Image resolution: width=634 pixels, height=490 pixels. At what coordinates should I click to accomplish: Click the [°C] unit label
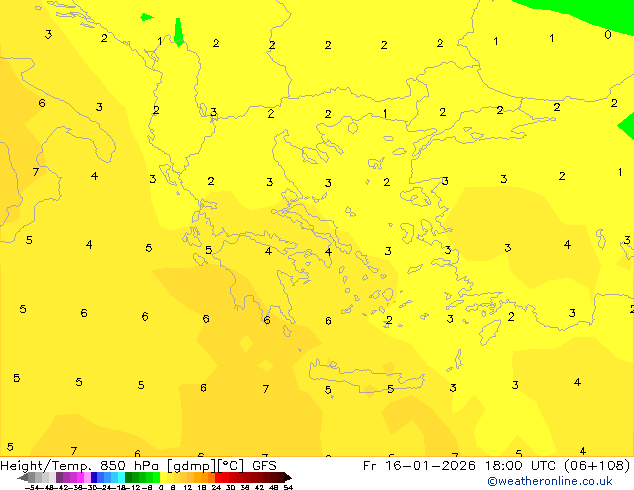tap(231, 466)
